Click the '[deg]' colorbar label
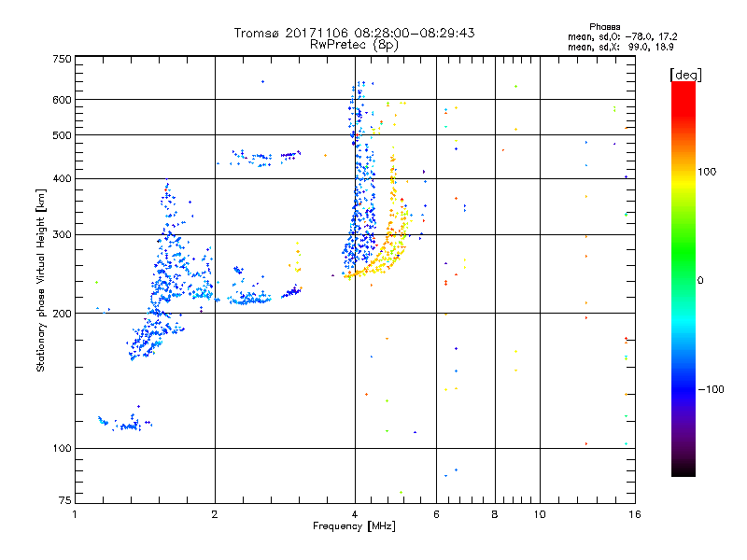This screenshot has height=560, width=747. [685, 75]
